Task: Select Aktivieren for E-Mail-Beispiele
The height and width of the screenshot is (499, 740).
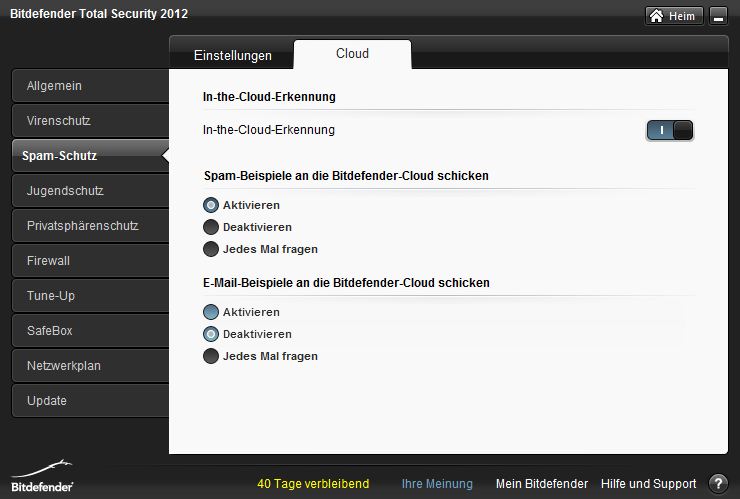Action: point(211,312)
